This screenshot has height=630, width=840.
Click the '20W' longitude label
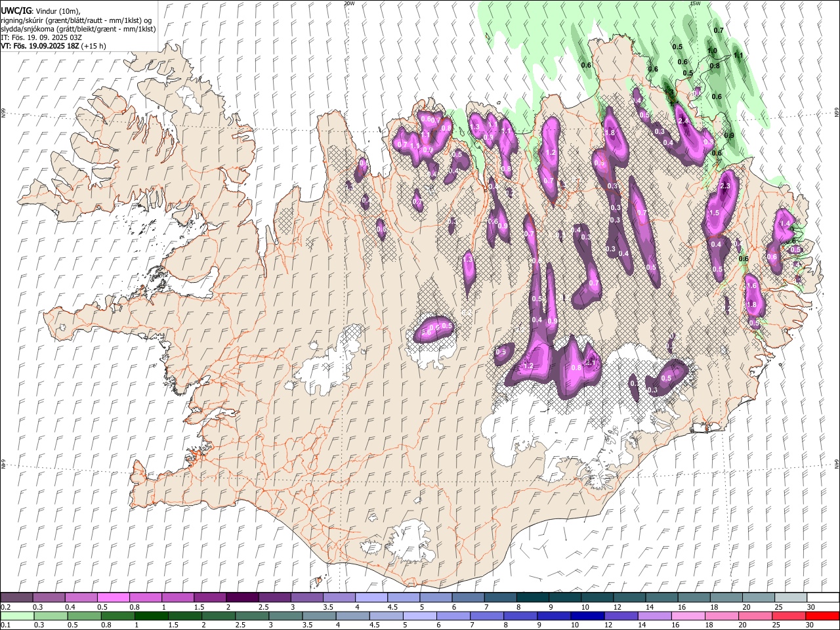click(x=349, y=3)
